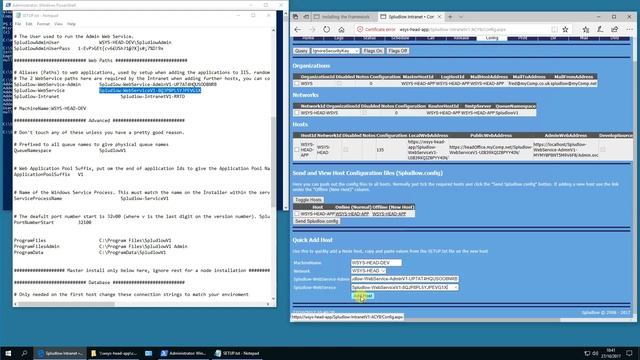Open Edge settings and more menu
The image size is (640, 360).
coord(629,29)
